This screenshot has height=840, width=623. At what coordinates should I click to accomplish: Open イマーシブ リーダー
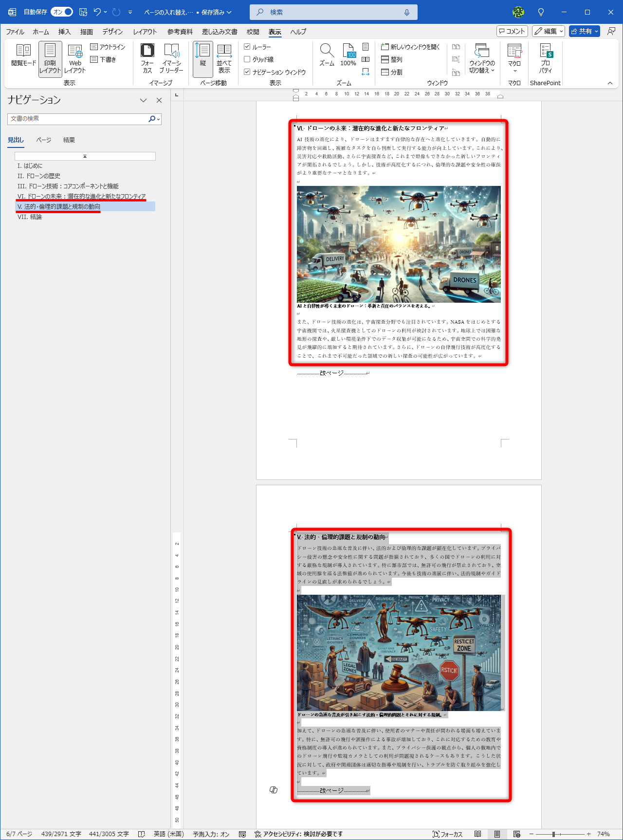(x=171, y=59)
